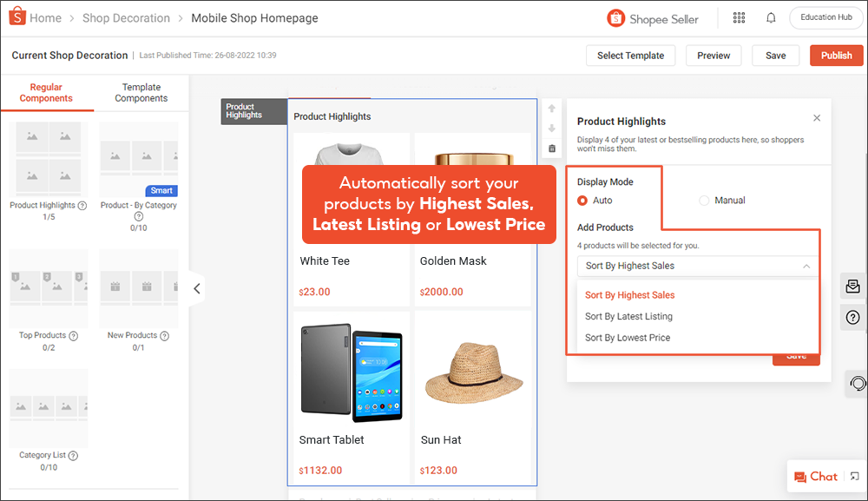The image size is (868, 501).
Task: Switch to Regular Components tab
Action: point(46,93)
